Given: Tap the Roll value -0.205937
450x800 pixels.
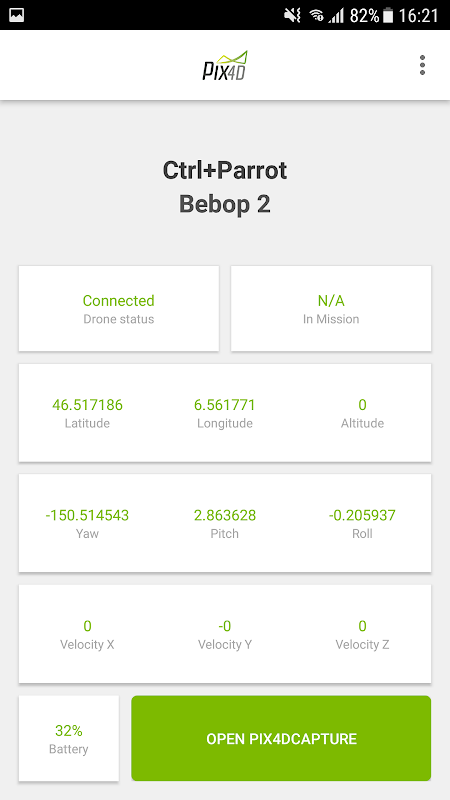Looking at the screenshot, I should 362,515.
